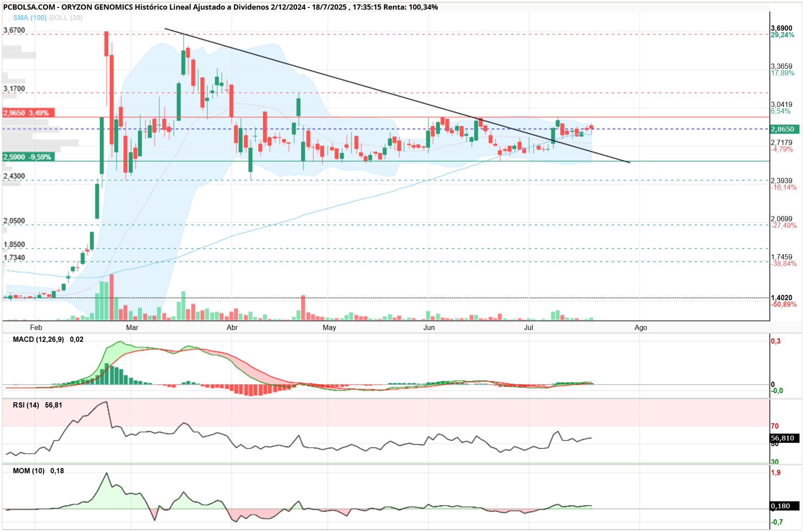
Task: Click the MACD (12,26,9) indicator title
Action: 38,340
